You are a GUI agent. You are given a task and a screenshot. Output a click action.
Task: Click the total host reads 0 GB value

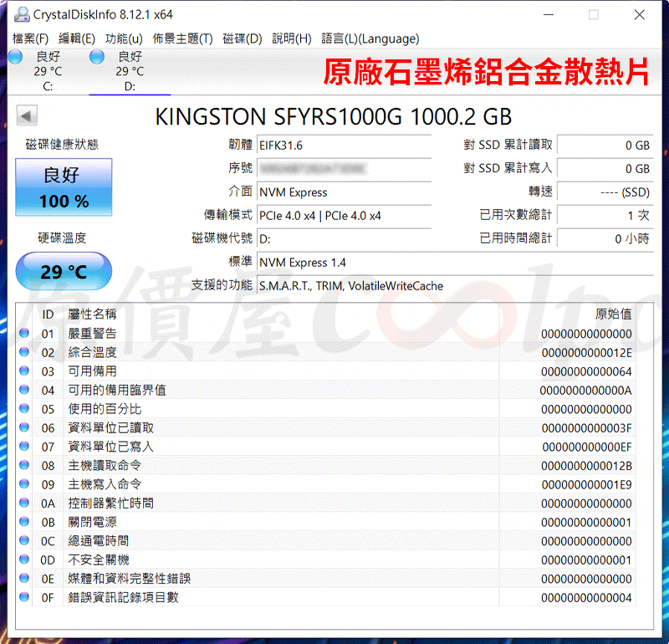[605, 146]
